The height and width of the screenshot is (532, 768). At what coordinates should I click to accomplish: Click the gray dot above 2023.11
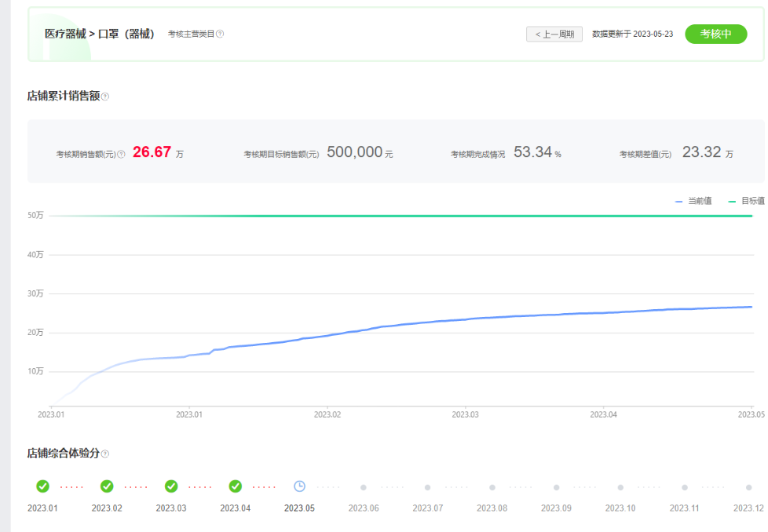(685, 487)
